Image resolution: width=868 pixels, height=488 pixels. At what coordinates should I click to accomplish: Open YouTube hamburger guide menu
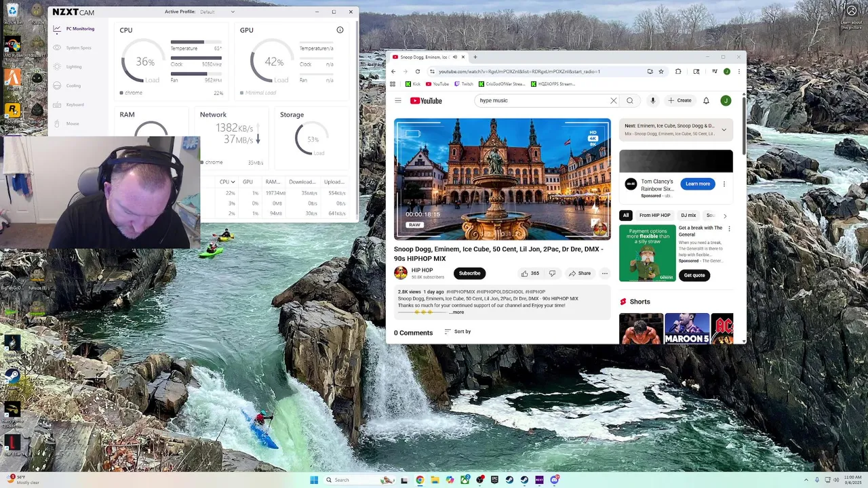(398, 100)
